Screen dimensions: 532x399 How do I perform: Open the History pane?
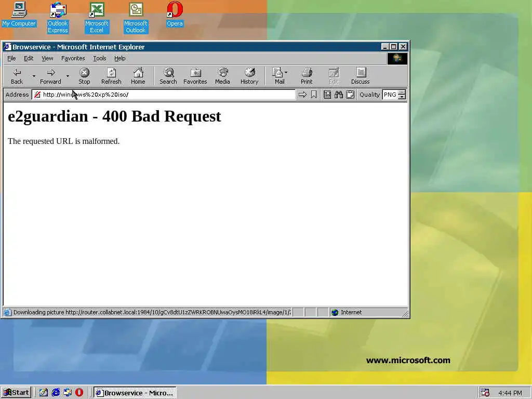pos(249,76)
